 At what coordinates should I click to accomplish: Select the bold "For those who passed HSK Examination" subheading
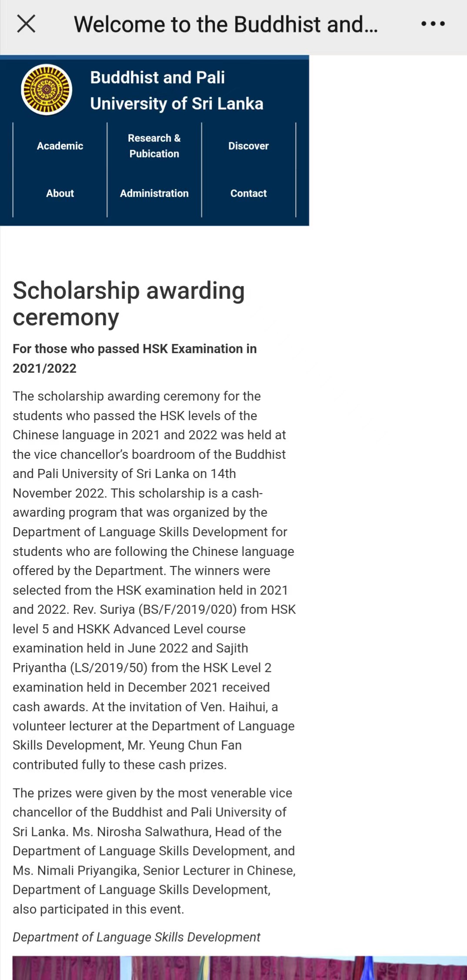(135, 358)
